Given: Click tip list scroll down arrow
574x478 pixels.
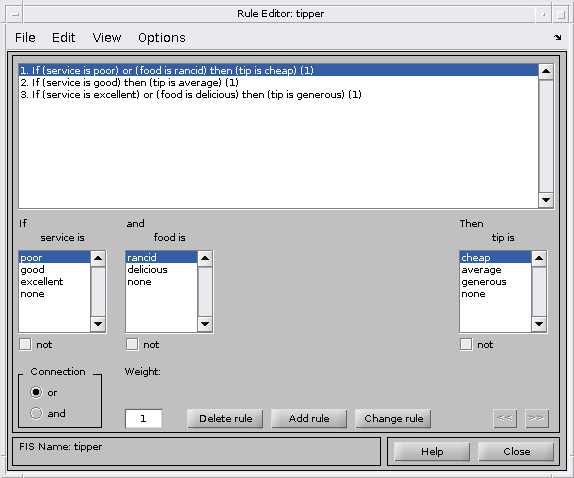Looking at the screenshot, I should [539, 324].
